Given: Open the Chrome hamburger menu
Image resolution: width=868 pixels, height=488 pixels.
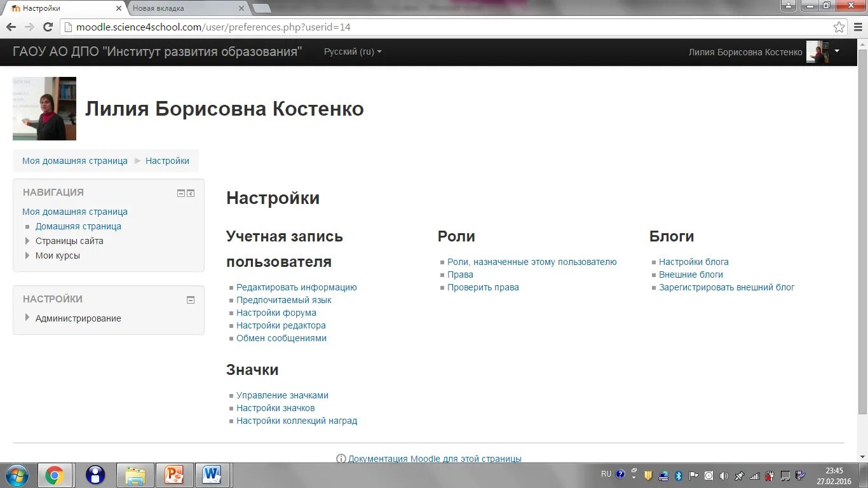Looking at the screenshot, I should point(857,27).
